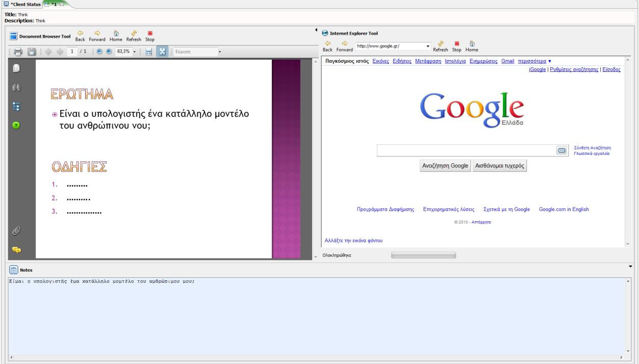Expand the URL address dropdown

pyautogui.click(x=428, y=46)
